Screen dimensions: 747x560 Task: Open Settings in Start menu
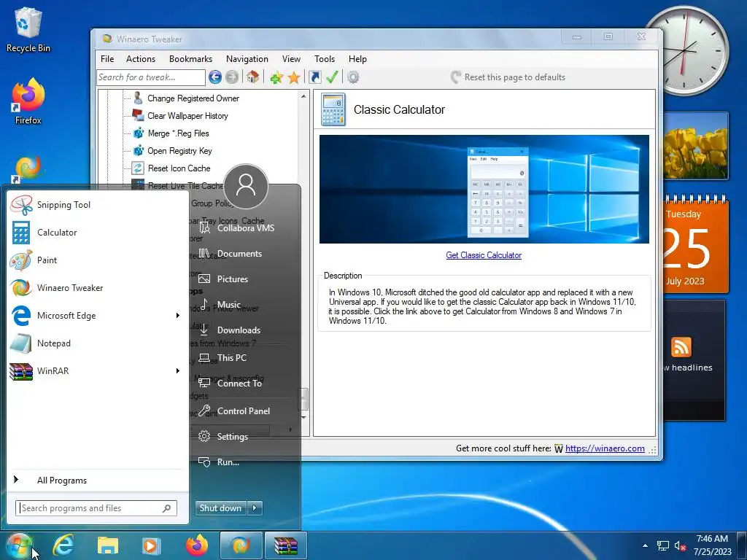point(232,436)
